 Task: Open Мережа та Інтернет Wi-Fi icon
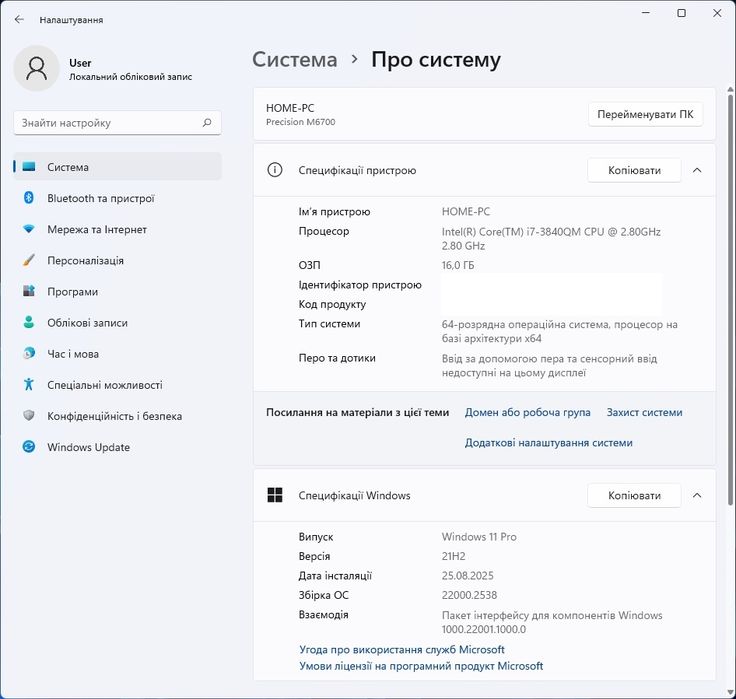(29, 229)
